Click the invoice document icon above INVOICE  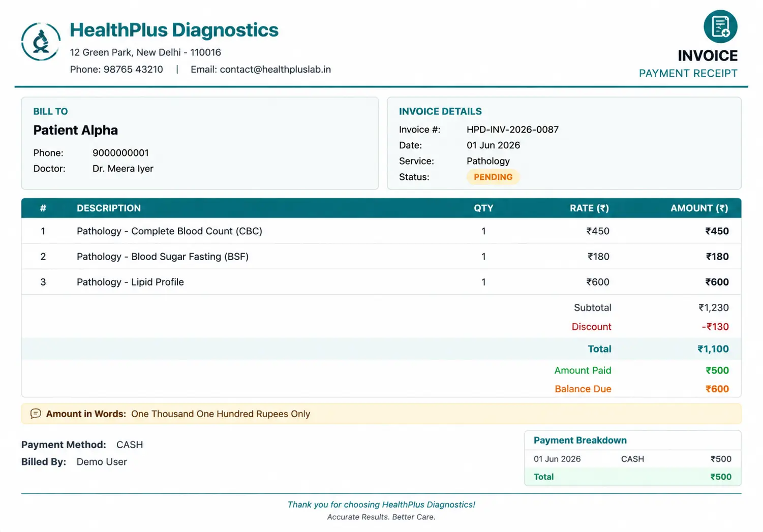(x=720, y=26)
